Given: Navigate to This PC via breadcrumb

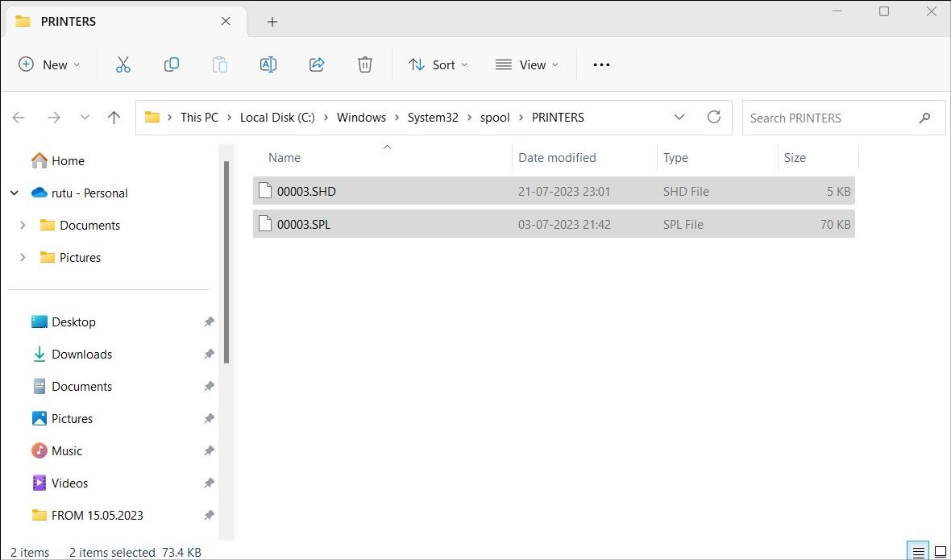Looking at the screenshot, I should (x=199, y=117).
